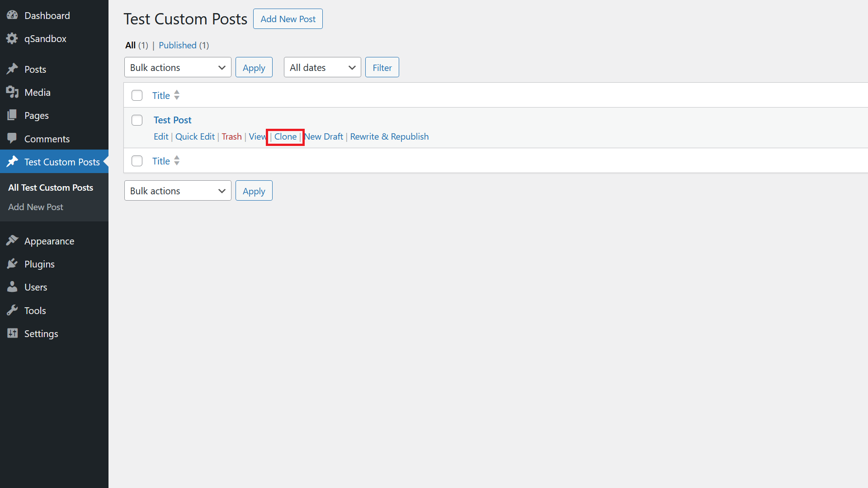Click the Pages icon in the sidebar

click(x=12, y=115)
